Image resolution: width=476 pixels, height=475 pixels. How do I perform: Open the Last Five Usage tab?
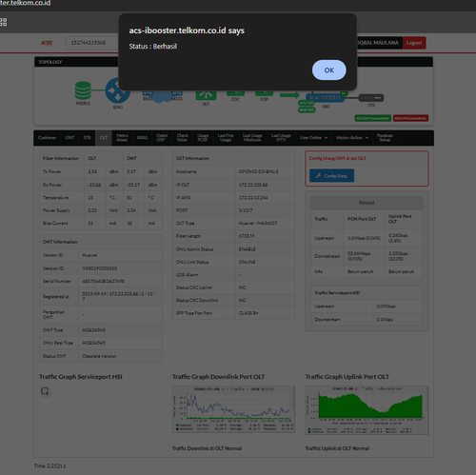coord(226,138)
